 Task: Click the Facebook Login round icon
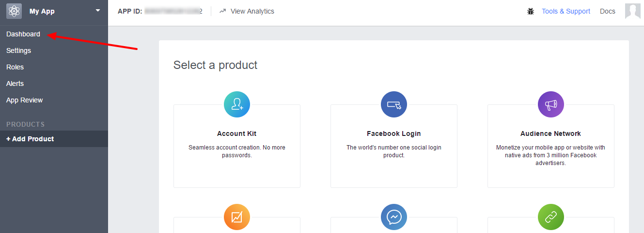click(x=394, y=104)
